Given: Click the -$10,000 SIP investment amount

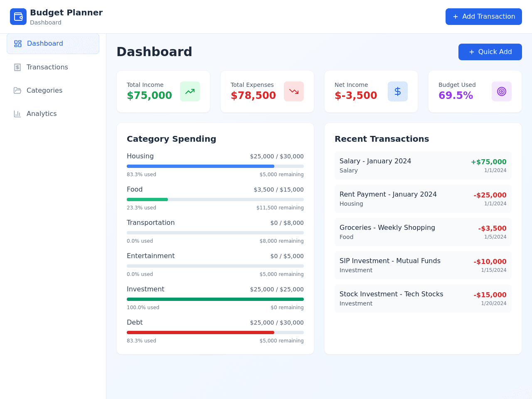Looking at the screenshot, I should [x=490, y=262].
